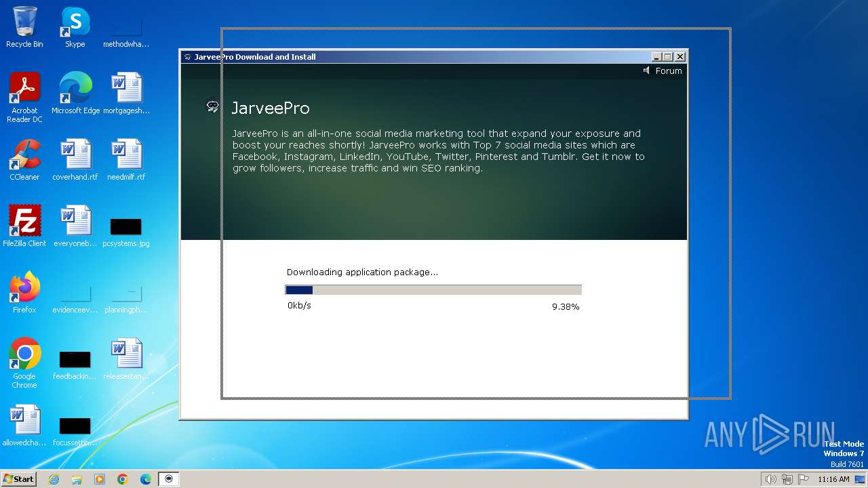Select the FileZilla Client shortcut
The width and height of the screenshot is (868, 488).
pos(24,226)
